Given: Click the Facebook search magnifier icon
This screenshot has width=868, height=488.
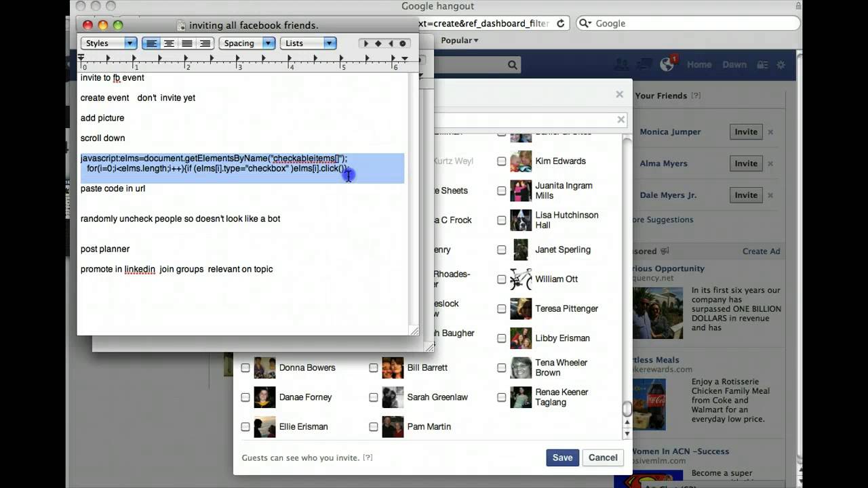Looking at the screenshot, I should 513,65.
